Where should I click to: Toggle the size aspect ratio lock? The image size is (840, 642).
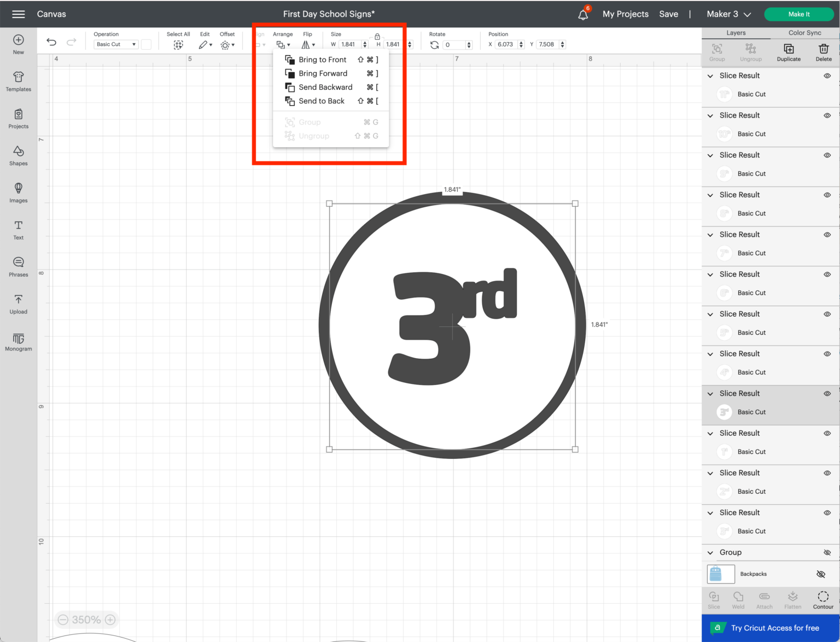(377, 36)
